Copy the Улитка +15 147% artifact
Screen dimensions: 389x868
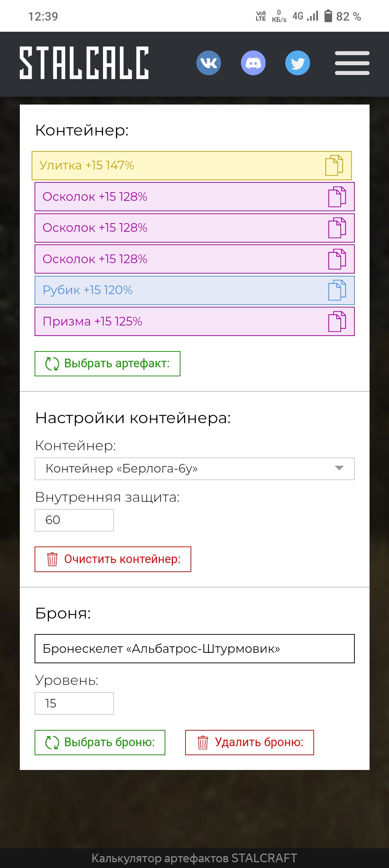(334, 165)
